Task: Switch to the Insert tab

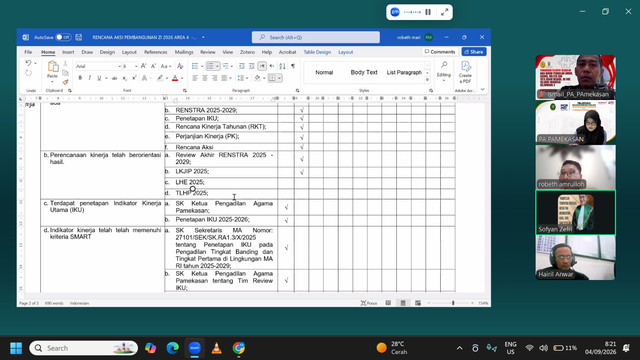Action: click(68, 52)
